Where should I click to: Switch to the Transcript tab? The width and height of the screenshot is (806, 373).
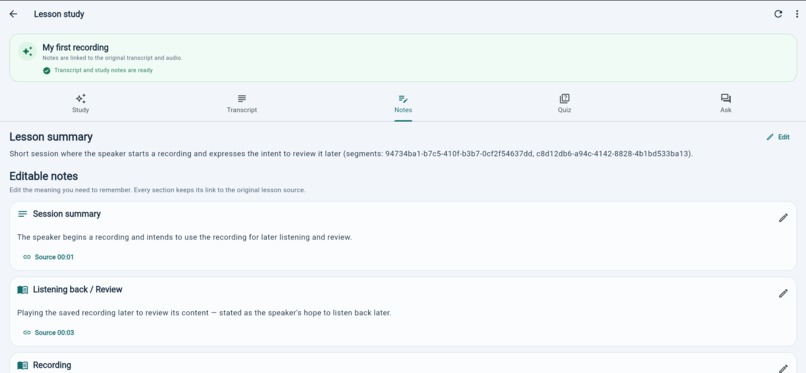(242, 103)
